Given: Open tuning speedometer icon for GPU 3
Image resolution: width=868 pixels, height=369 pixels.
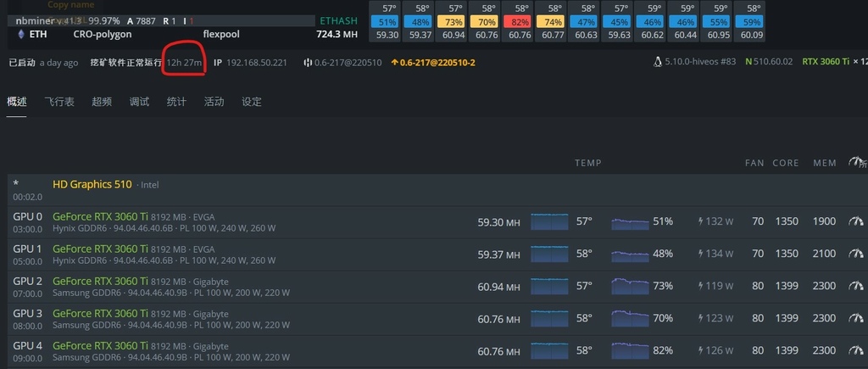Looking at the screenshot, I should 856,318.
